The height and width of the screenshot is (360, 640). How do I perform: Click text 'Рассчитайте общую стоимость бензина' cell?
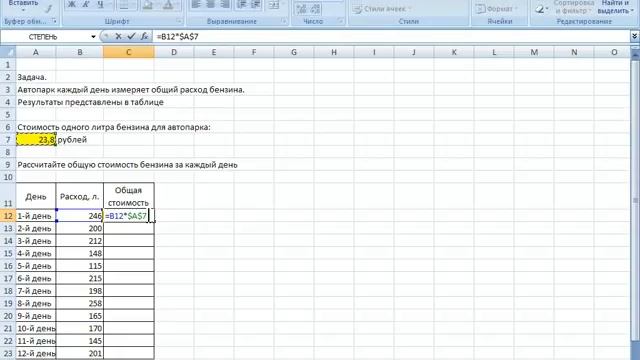127,165
